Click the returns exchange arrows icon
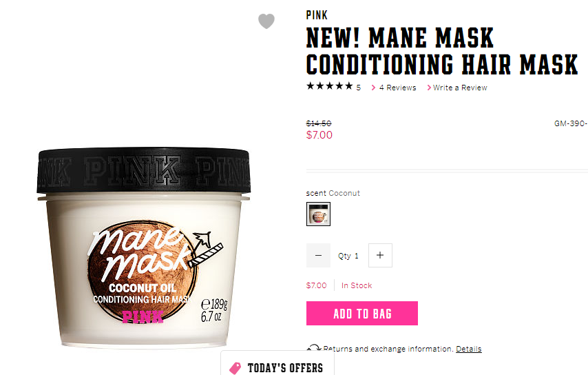The height and width of the screenshot is (375, 588). point(313,348)
